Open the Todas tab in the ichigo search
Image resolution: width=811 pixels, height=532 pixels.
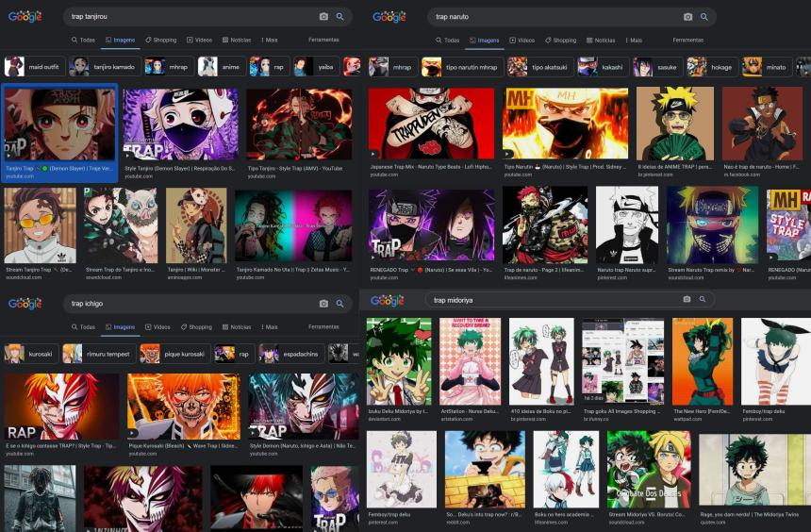(x=83, y=327)
